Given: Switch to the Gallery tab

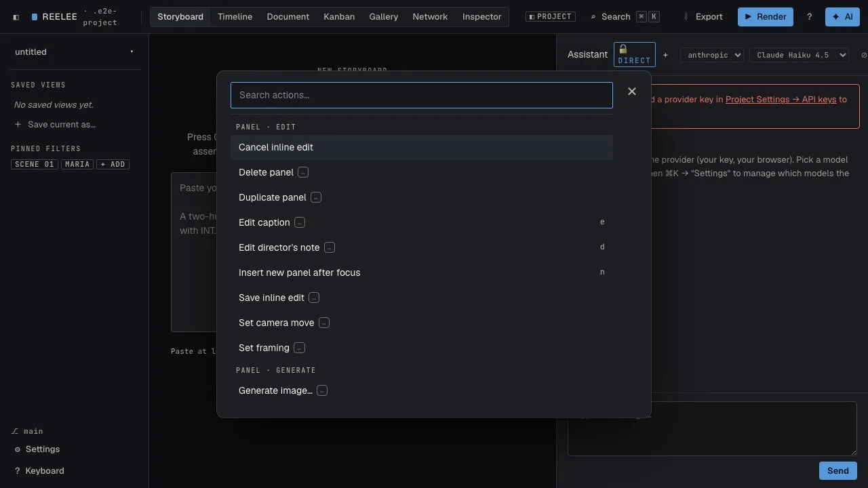Looking at the screenshot, I should tap(384, 17).
